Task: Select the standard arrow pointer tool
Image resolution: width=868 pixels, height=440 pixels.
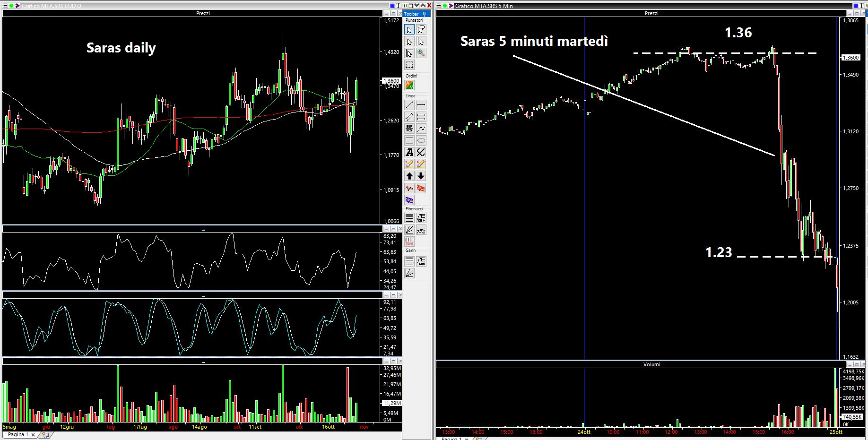Action: pyautogui.click(x=409, y=30)
